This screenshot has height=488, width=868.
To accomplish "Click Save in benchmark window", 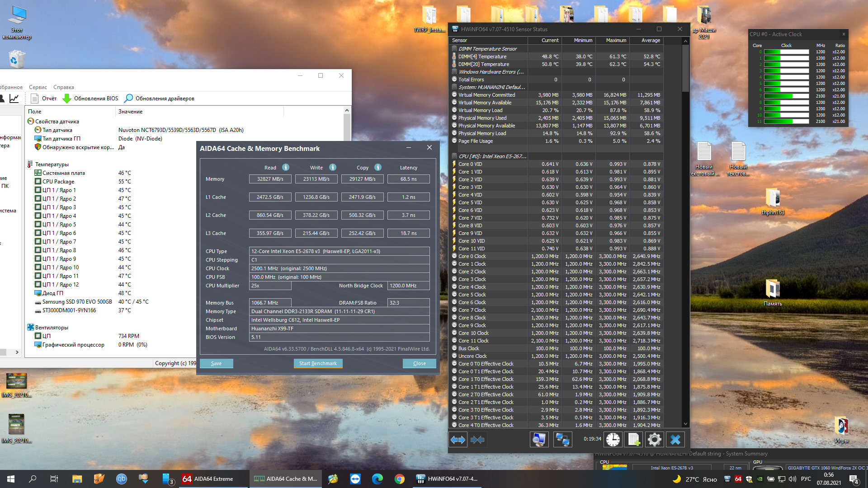I will pos(216,363).
